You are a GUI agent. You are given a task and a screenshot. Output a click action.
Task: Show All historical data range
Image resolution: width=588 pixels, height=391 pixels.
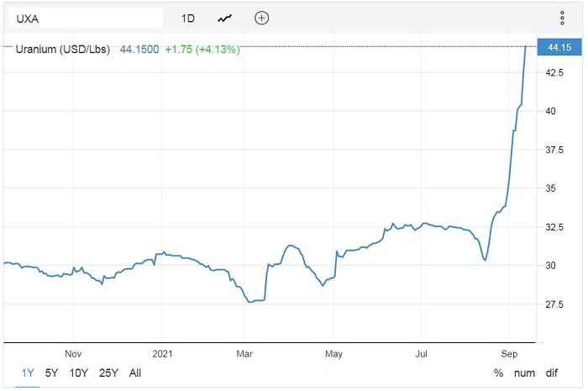135,373
